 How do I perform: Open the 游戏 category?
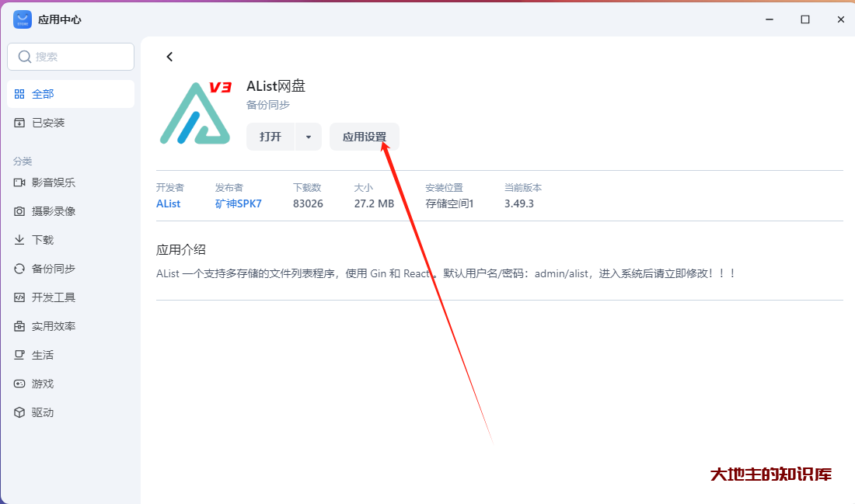click(x=71, y=384)
